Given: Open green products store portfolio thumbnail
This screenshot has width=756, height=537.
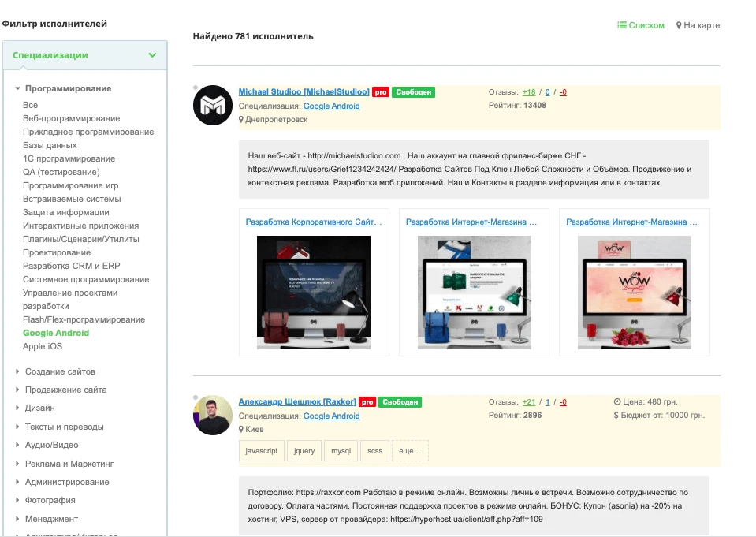Looking at the screenshot, I should 474,293.
